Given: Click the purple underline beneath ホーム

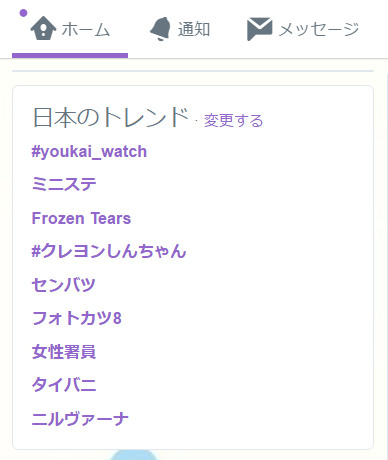Looking at the screenshot, I should tap(70, 55).
